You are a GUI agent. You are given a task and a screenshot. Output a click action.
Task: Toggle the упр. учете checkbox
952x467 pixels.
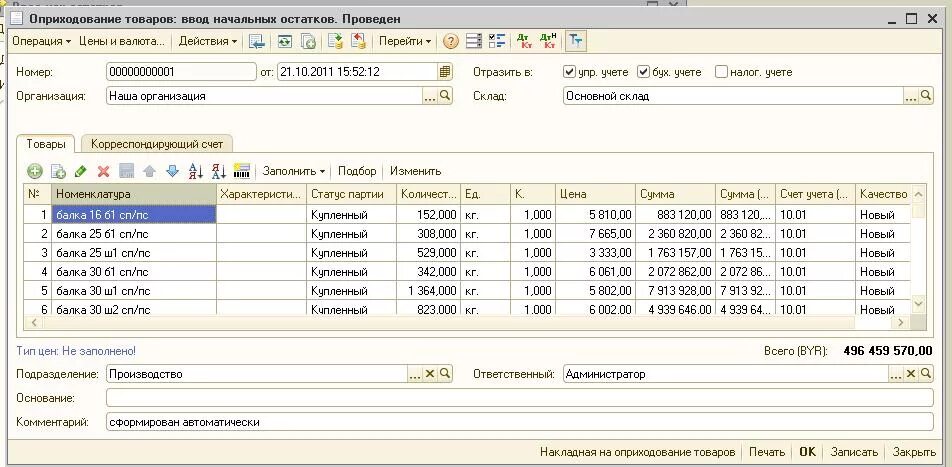[x=569, y=72]
